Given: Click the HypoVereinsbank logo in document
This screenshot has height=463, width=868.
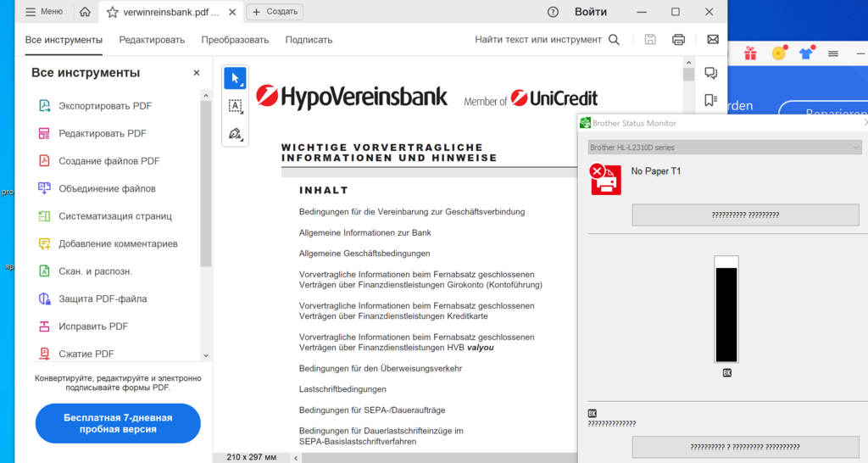Looking at the screenshot, I should coord(352,97).
